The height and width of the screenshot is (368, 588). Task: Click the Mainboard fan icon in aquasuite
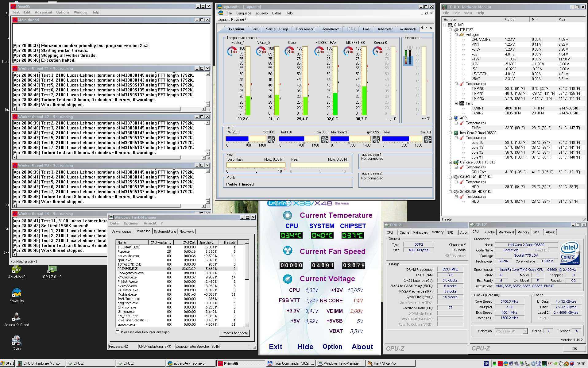click(x=376, y=140)
